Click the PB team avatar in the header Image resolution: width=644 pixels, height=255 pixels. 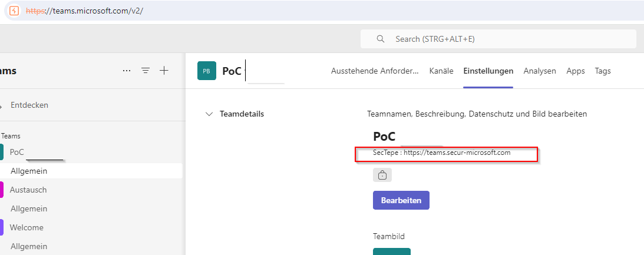tap(207, 71)
